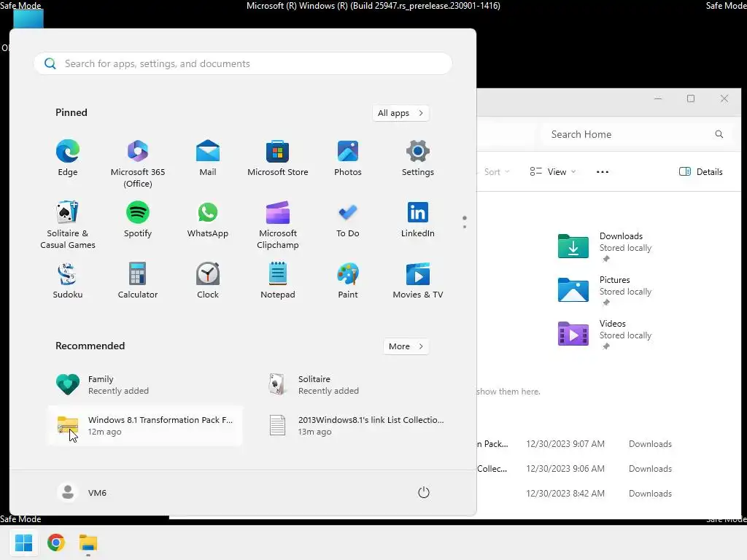
Task: Open Calculator
Action: pyautogui.click(x=138, y=281)
